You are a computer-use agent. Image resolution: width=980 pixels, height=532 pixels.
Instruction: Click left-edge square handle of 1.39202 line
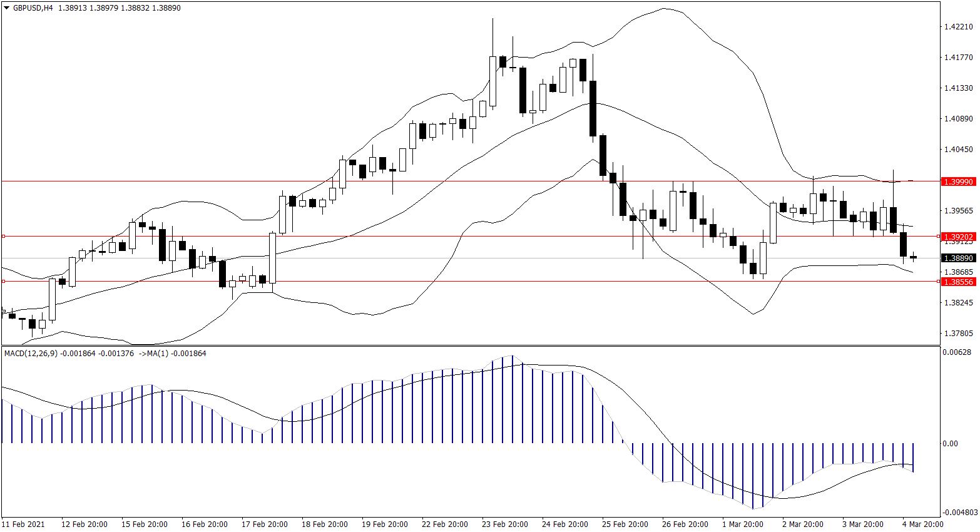(x=3, y=237)
